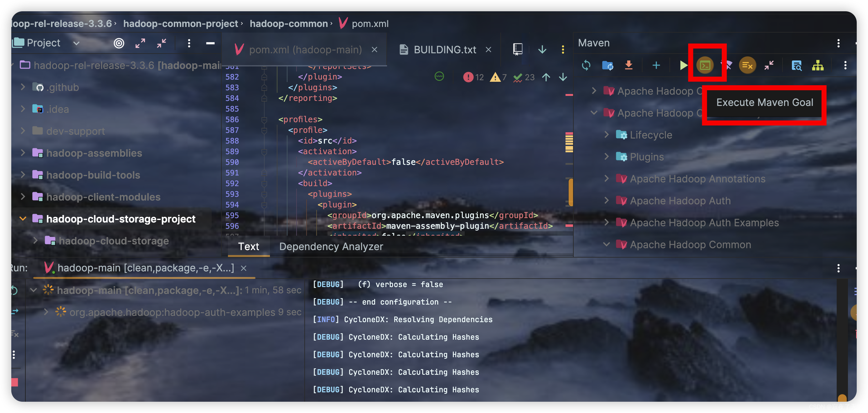
Task: Expand org.apache.hadoop:hadoop-auth-examples run node
Action: (x=46, y=312)
